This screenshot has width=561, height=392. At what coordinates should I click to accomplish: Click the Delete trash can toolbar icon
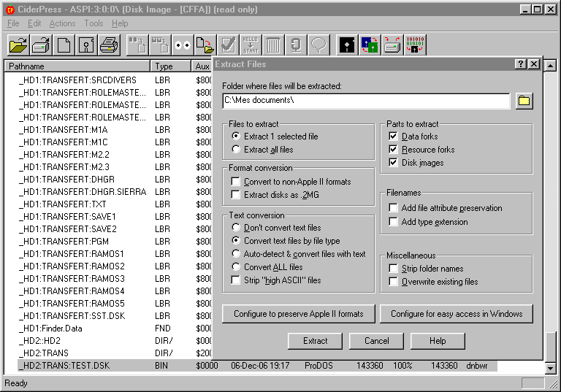[273, 45]
